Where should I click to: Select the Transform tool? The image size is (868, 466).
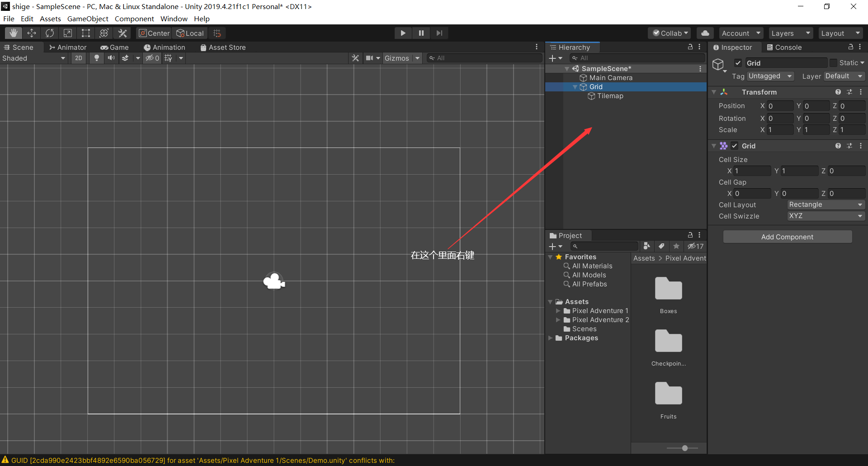pyautogui.click(x=104, y=33)
